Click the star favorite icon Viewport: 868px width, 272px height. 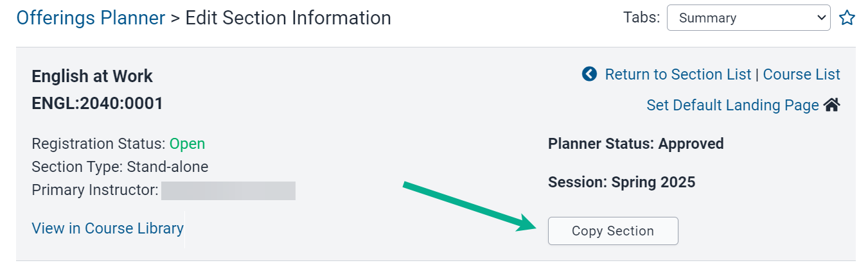pyautogui.click(x=847, y=18)
